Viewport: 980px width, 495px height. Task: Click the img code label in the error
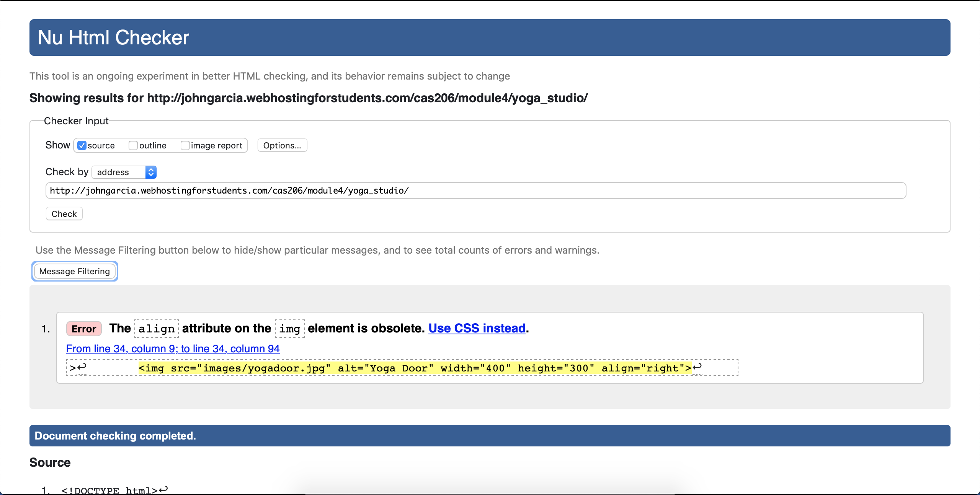tap(289, 329)
